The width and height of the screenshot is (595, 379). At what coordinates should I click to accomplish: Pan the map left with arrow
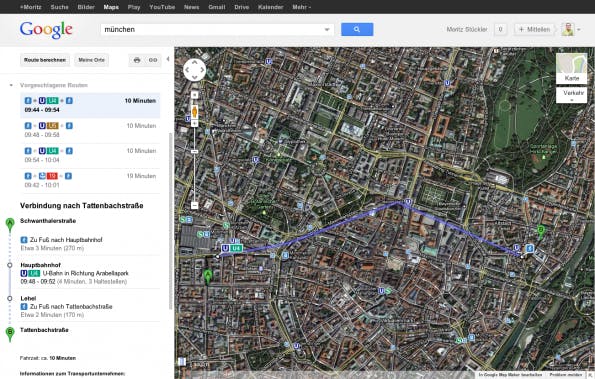187,70
